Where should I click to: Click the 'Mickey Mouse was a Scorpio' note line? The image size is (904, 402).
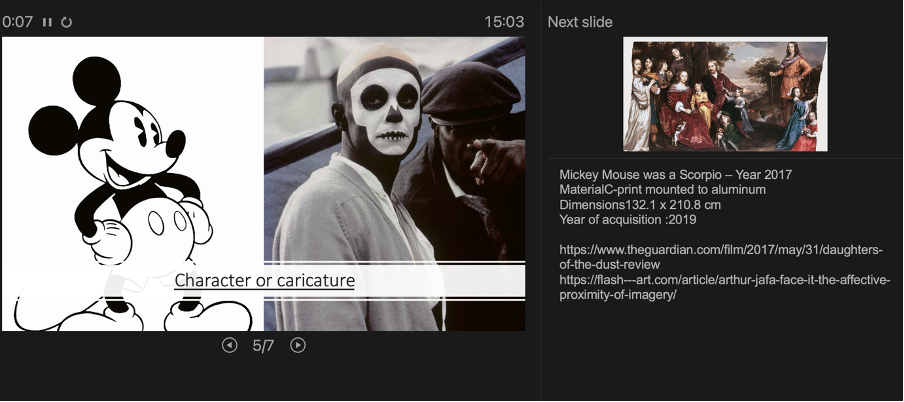pyautogui.click(x=675, y=175)
